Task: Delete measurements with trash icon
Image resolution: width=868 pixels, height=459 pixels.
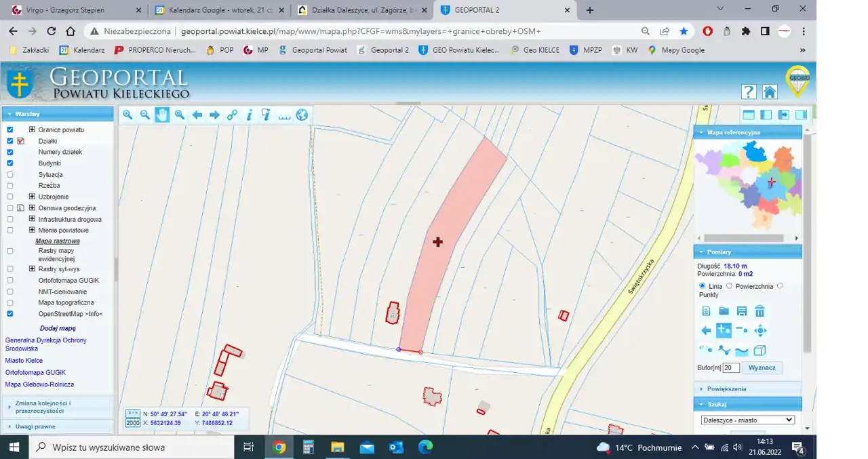Action: [759, 311]
